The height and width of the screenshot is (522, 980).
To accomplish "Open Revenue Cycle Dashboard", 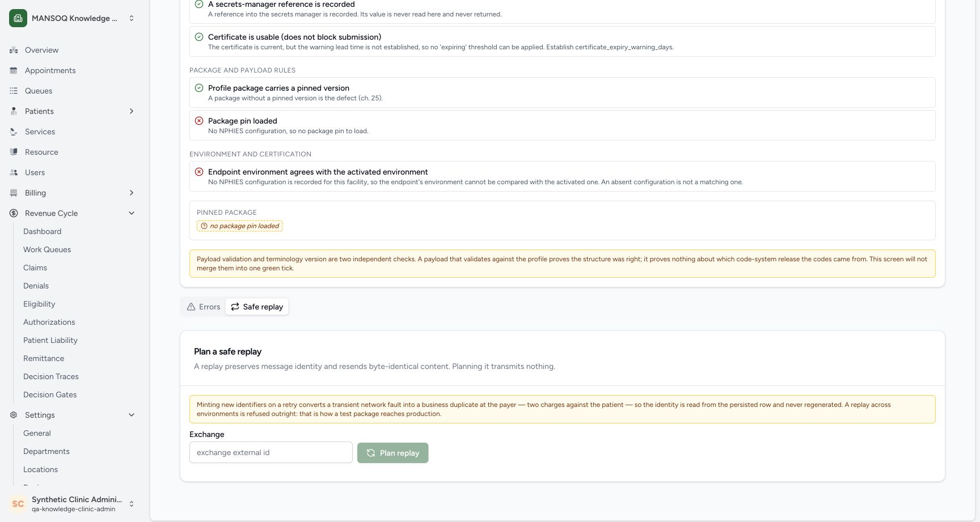I will tap(42, 231).
